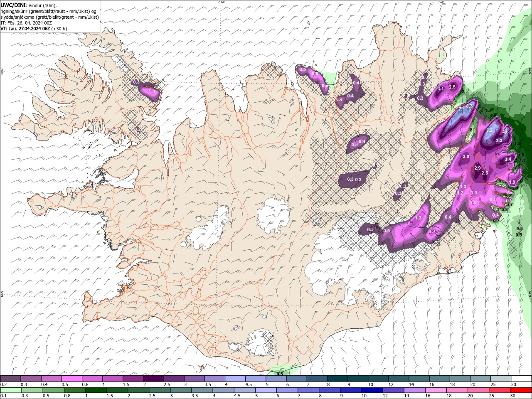Click the 10 navy blue rain legend swatch

pyautogui.click(x=372, y=390)
